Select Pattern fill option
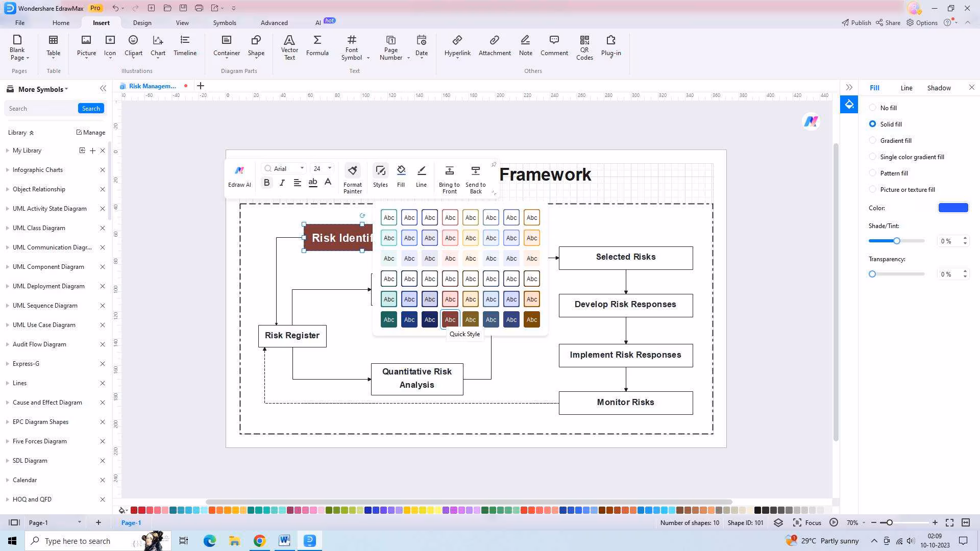The width and height of the screenshot is (980, 551). (873, 173)
